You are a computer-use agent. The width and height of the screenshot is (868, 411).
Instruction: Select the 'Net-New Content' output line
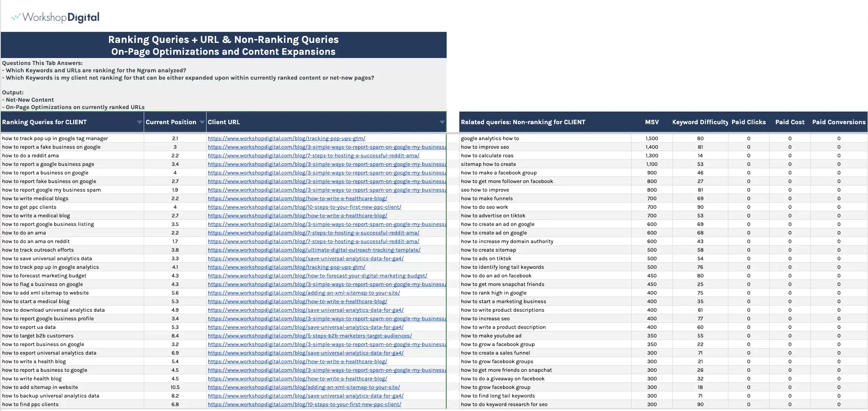pyautogui.click(x=28, y=100)
